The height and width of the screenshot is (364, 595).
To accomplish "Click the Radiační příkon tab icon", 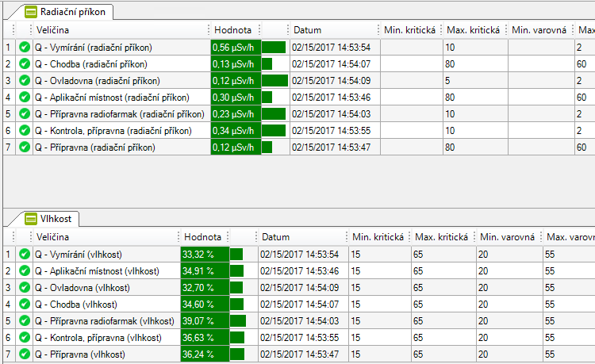I will 30,12.
